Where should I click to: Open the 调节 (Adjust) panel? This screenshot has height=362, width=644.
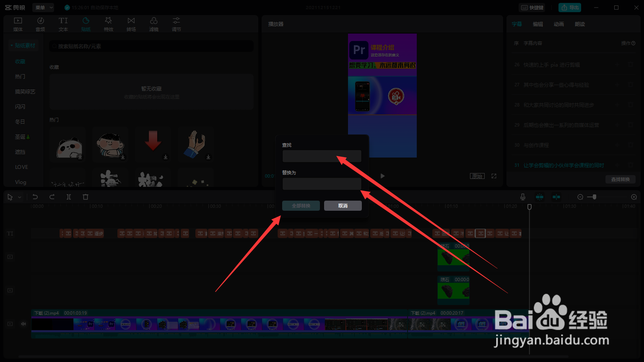click(177, 24)
